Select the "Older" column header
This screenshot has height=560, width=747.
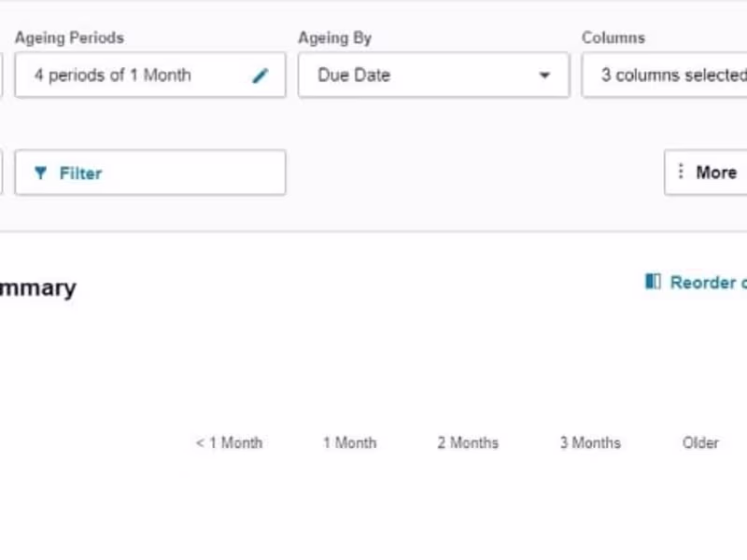point(700,442)
